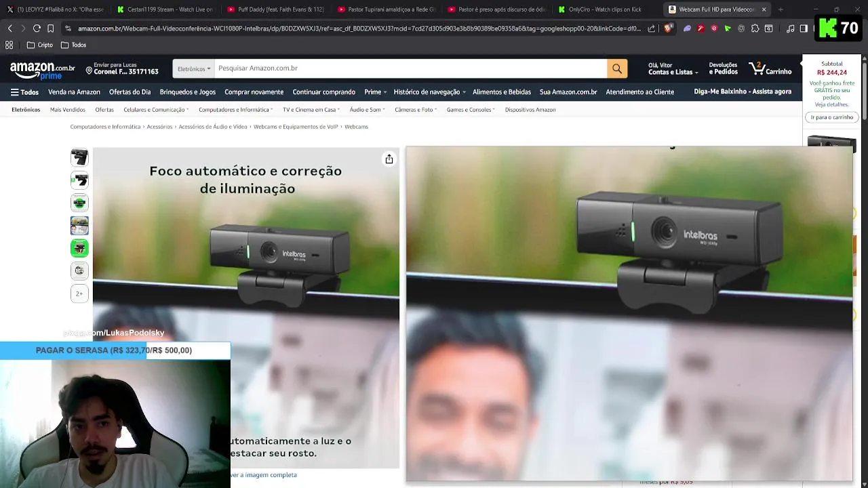
Task: Click the share icon on product image
Action: pyautogui.click(x=389, y=159)
